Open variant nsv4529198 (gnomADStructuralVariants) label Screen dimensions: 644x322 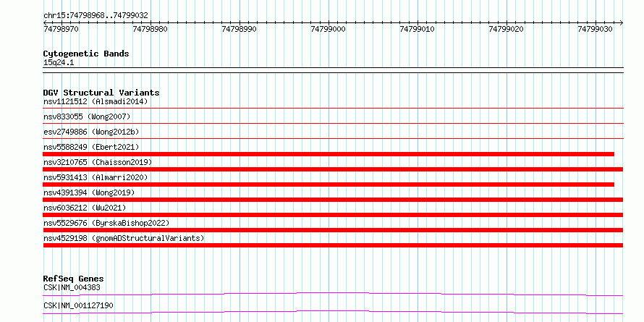click(124, 238)
